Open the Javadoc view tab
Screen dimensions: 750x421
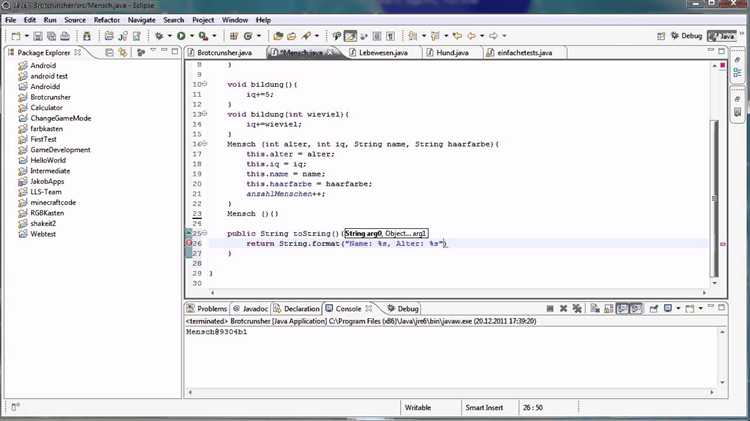coord(250,309)
